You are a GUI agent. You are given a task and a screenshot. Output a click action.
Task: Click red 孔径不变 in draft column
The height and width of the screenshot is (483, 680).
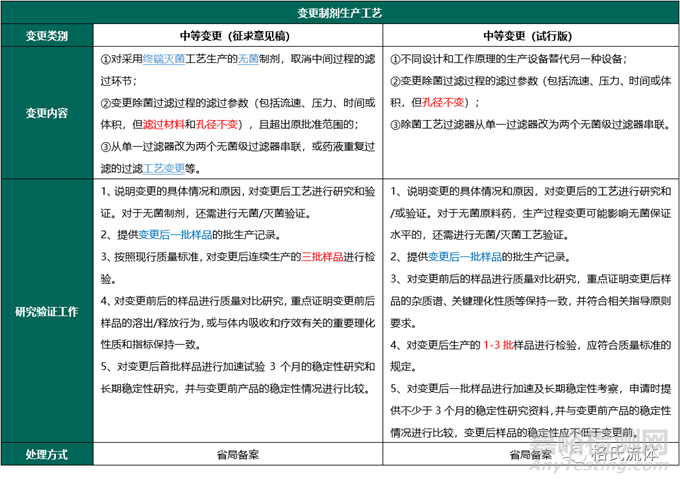pyautogui.click(x=217, y=124)
